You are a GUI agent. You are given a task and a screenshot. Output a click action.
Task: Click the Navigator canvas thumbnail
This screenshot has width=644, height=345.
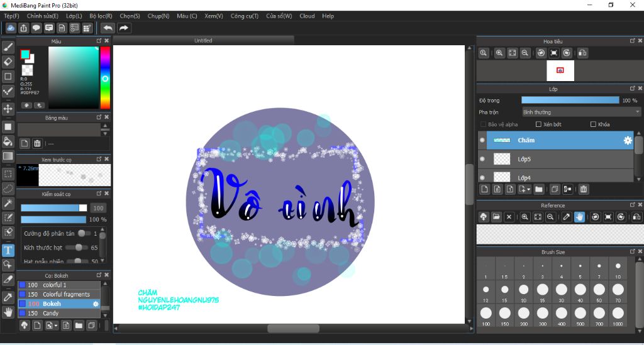click(x=560, y=70)
